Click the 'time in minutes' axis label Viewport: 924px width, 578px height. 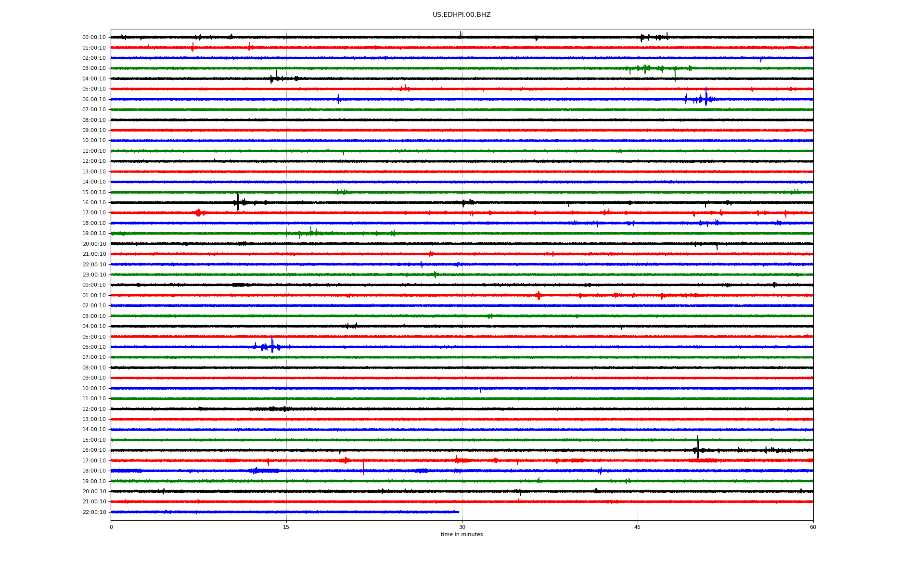click(x=461, y=535)
